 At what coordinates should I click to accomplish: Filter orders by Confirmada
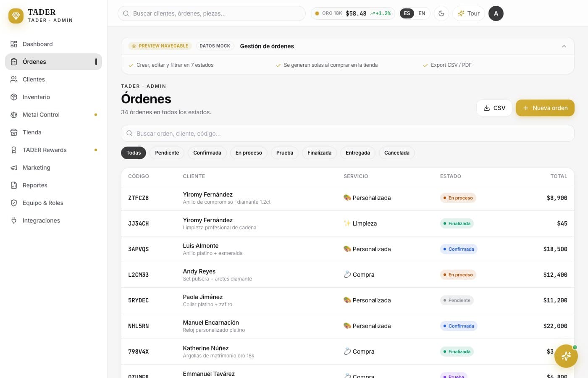tap(207, 153)
